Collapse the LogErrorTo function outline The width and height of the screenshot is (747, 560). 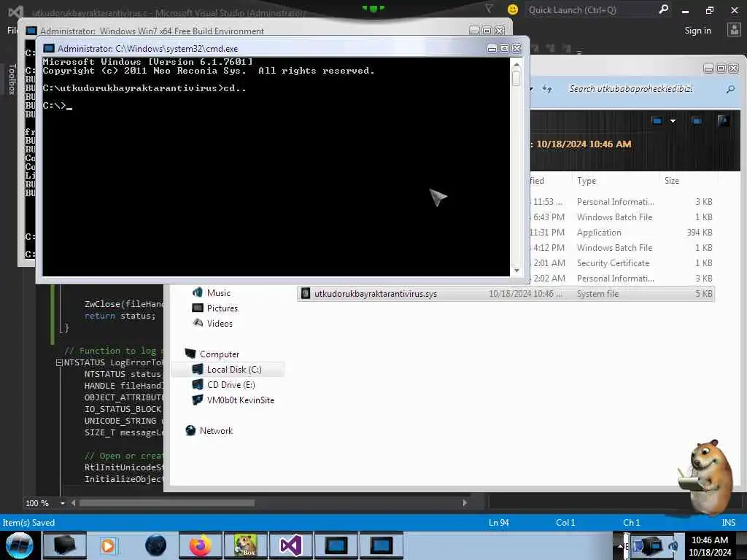point(59,363)
